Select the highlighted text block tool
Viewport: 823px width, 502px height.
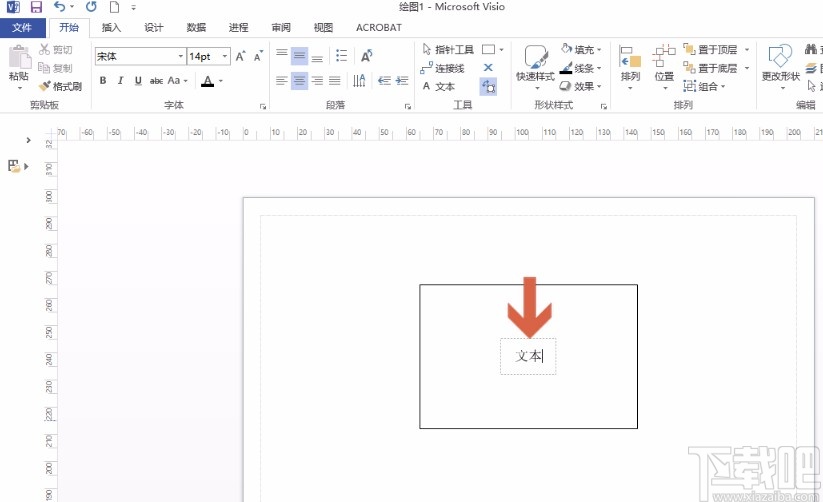488,86
